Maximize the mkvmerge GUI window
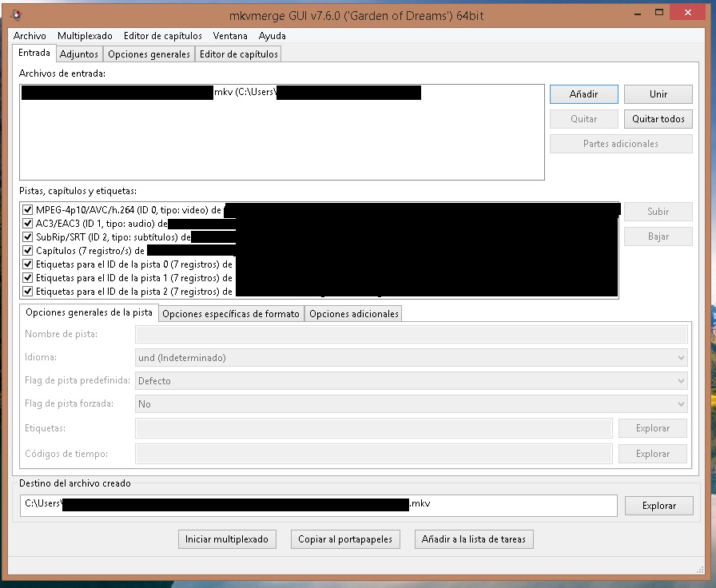This screenshot has width=716, height=588. click(x=659, y=13)
